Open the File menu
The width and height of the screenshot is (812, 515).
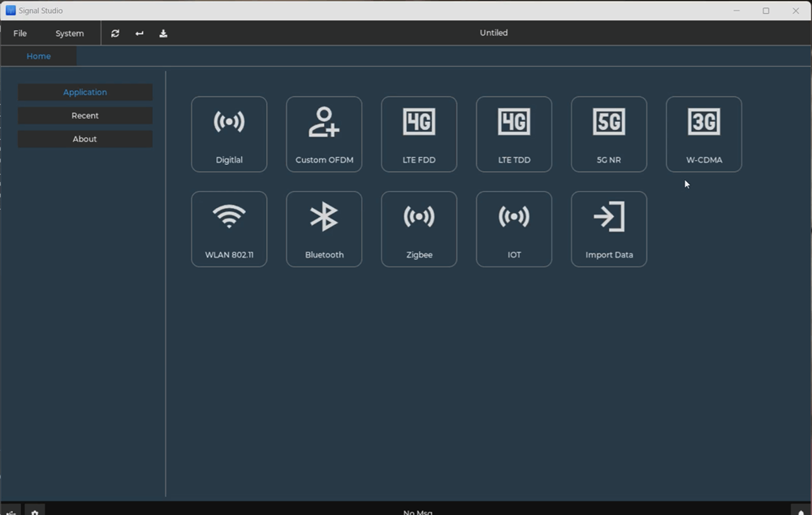pyautogui.click(x=20, y=33)
